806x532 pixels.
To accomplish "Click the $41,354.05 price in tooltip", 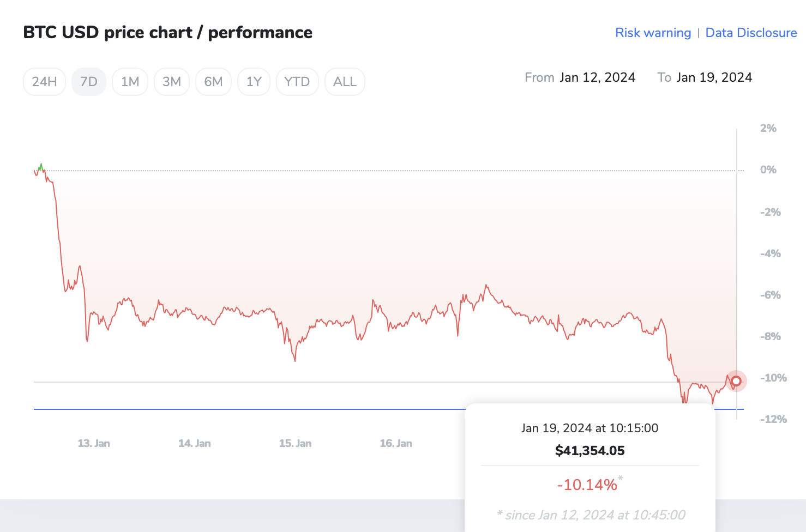I will [x=590, y=451].
